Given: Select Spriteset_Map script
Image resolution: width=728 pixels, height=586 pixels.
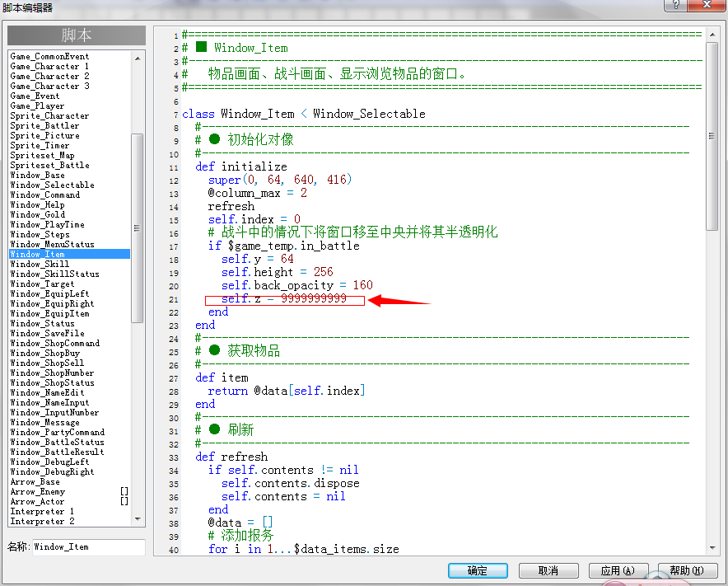Looking at the screenshot, I should click(x=42, y=155).
